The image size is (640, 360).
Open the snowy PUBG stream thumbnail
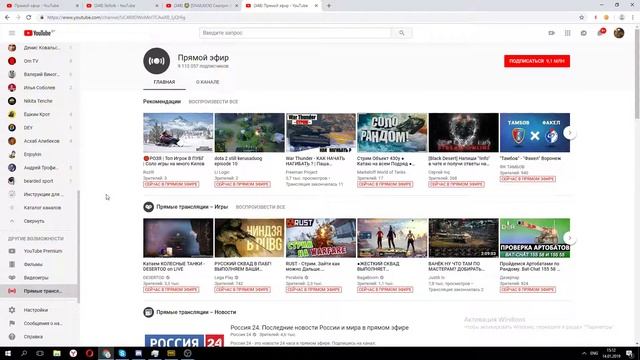coord(178,133)
